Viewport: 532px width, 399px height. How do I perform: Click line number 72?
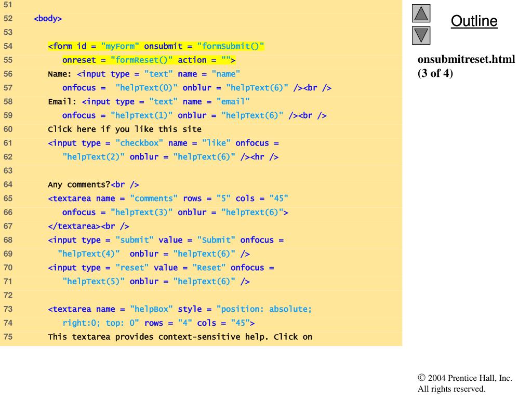(8, 295)
